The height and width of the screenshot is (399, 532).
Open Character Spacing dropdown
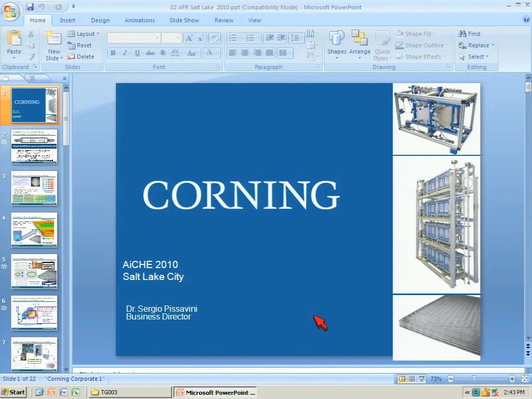pyautogui.click(x=176, y=53)
